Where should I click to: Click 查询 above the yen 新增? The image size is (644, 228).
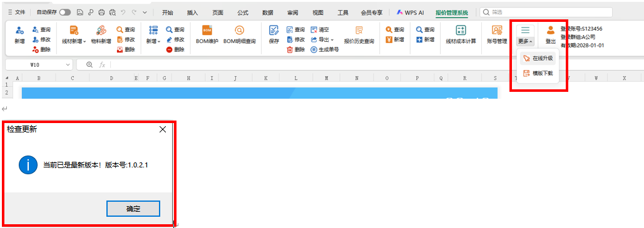pos(395,29)
